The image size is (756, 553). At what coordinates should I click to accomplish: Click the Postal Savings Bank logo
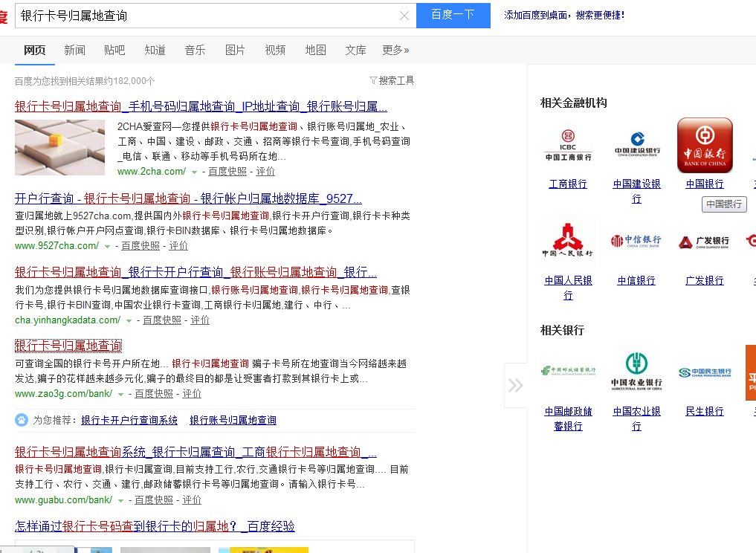pyautogui.click(x=568, y=372)
